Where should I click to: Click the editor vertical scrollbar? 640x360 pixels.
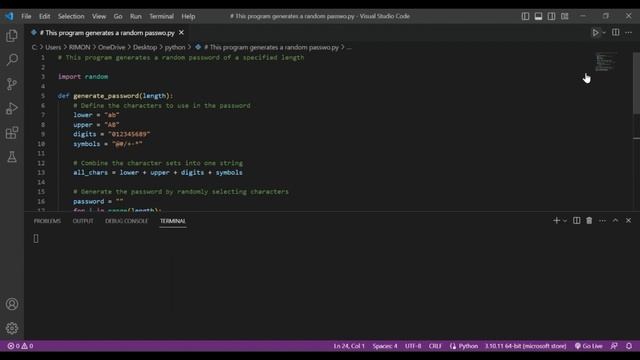pyautogui.click(x=636, y=83)
